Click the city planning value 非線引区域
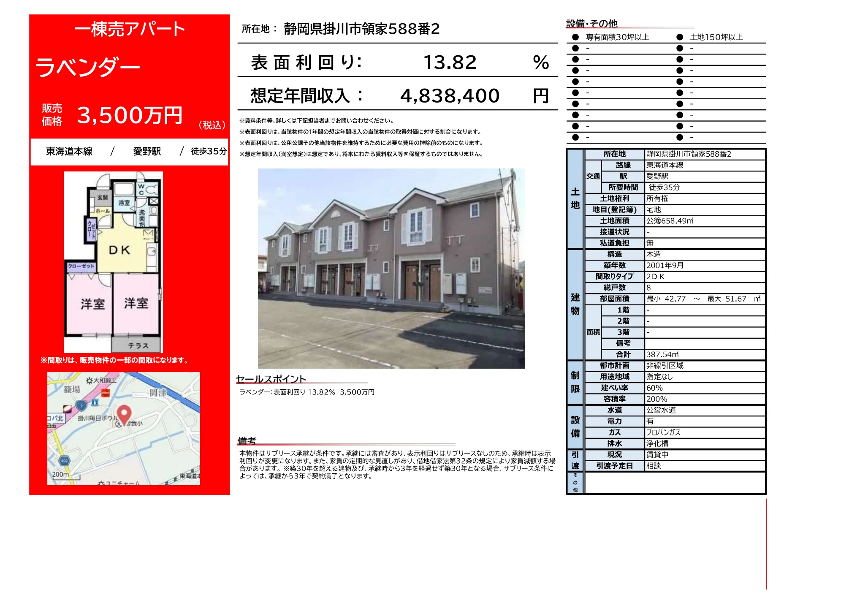Screen dimensions: 868x614 pos(665,366)
